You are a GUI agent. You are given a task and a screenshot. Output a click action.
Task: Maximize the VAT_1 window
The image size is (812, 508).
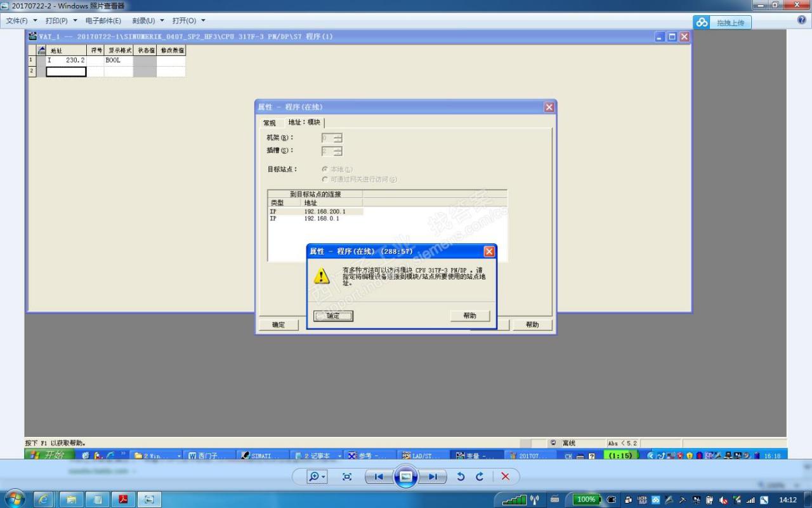(672, 37)
